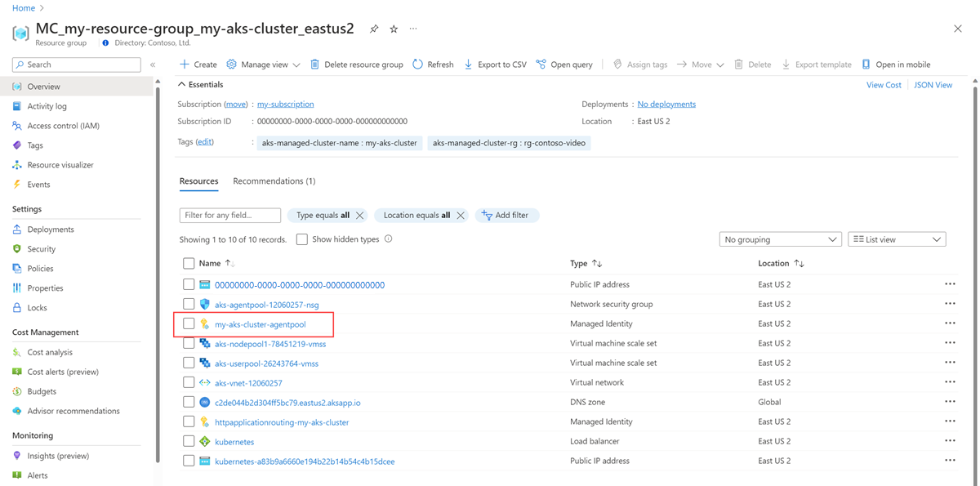Open Resource visualizer
This screenshot has width=980, height=486.
[60, 165]
